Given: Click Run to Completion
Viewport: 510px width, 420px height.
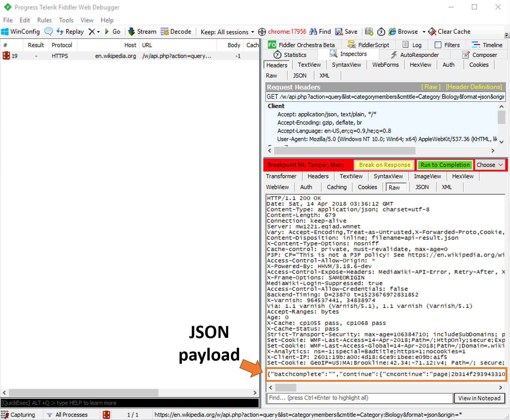Looking at the screenshot, I should click(445, 165).
